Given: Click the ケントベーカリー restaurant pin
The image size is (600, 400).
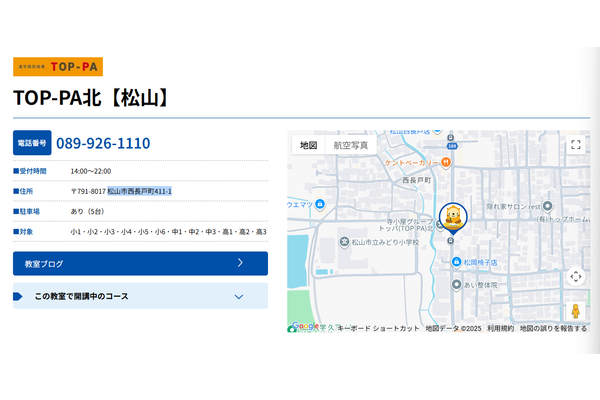Looking at the screenshot, I should point(445,163).
